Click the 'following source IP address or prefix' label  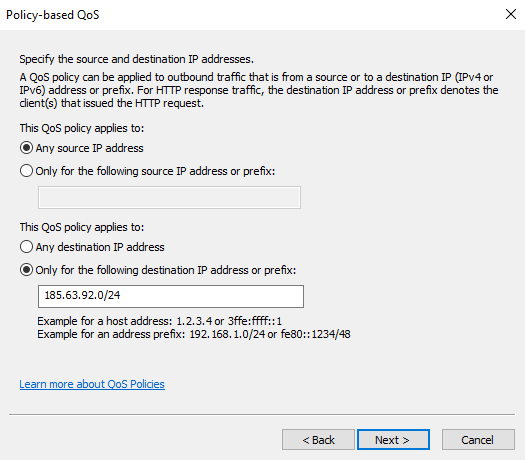pyautogui.click(x=155, y=171)
